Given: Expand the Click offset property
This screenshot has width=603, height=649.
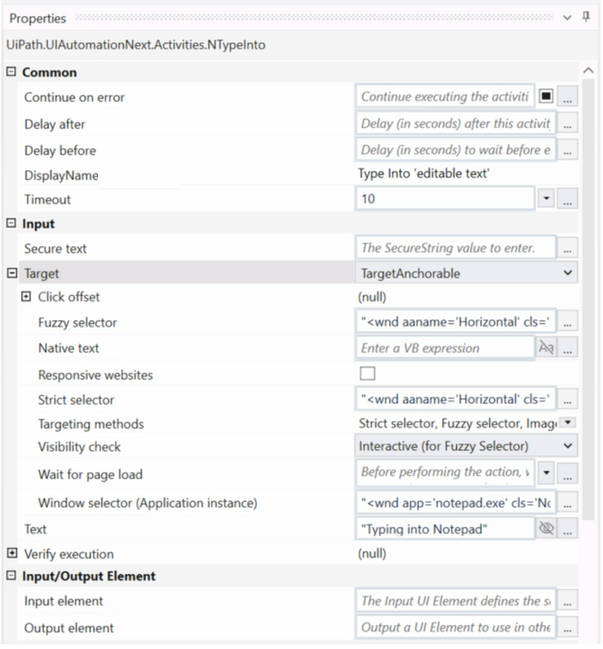Looking at the screenshot, I should (x=26, y=296).
